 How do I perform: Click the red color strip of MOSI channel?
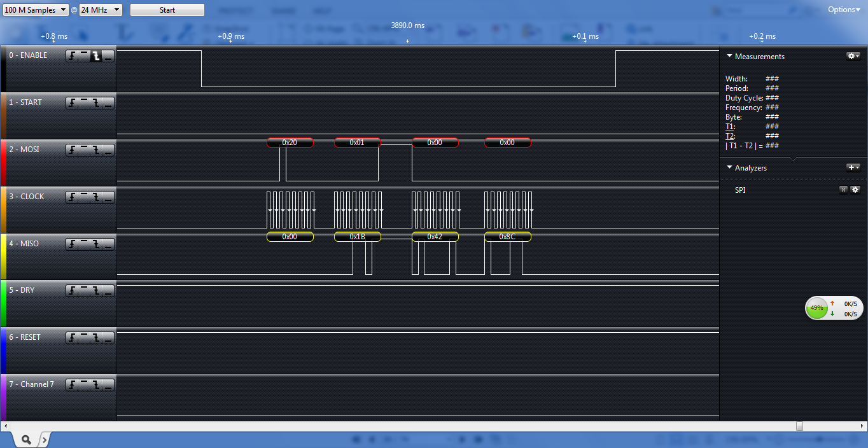[x=3, y=163]
